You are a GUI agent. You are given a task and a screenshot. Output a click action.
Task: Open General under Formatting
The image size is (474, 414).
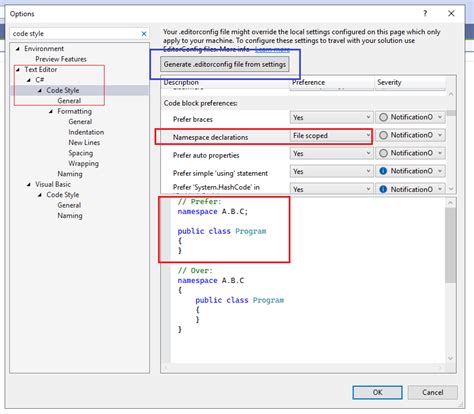pyautogui.click(x=80, y=122)
